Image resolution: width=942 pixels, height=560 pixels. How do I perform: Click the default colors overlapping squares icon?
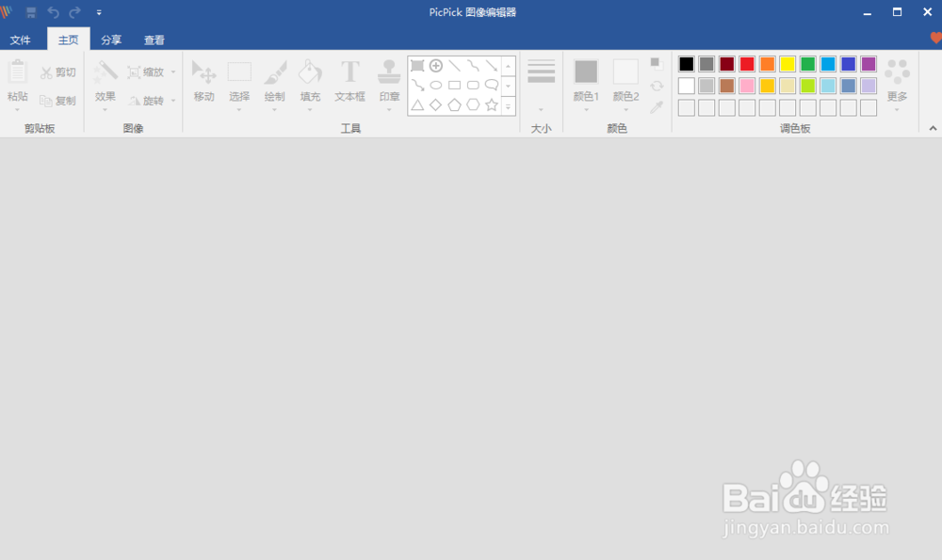(657, 64)
